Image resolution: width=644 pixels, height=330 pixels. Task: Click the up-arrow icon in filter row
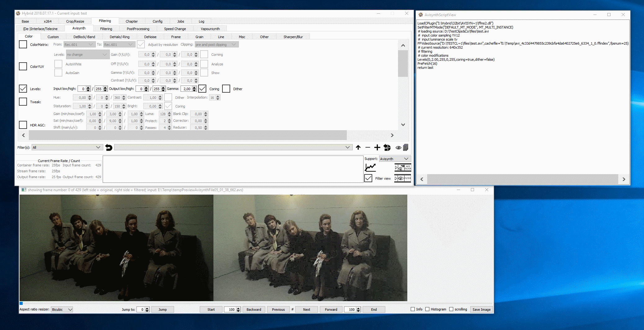click(x=358, y=147)
